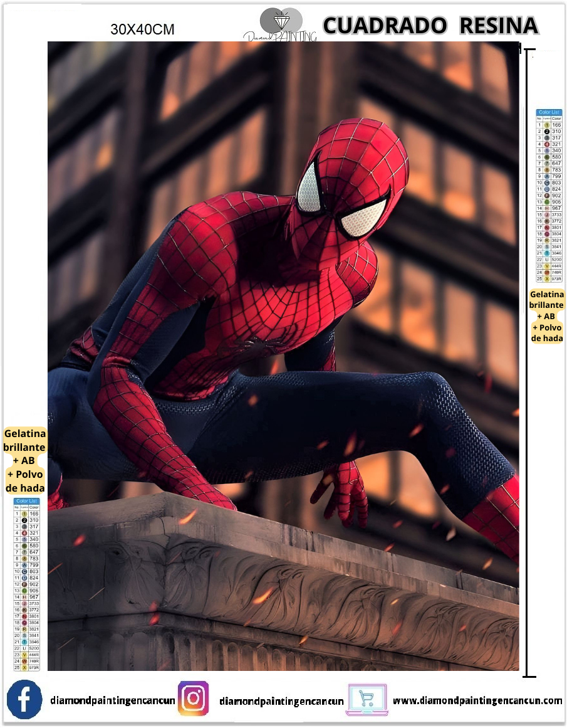This screenshot has width=567, height=728.
Task: Click the blue T symbol for color 3846
Action: (x=546, y=253)
